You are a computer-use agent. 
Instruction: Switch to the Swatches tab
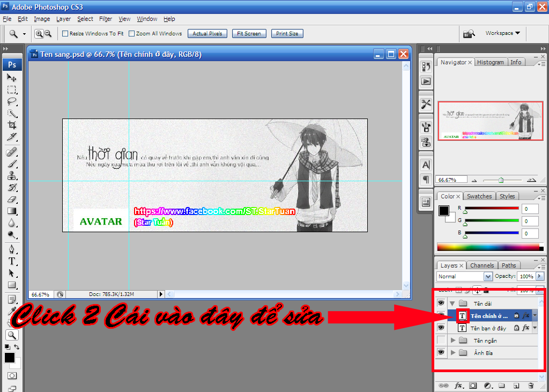point(479,196)
